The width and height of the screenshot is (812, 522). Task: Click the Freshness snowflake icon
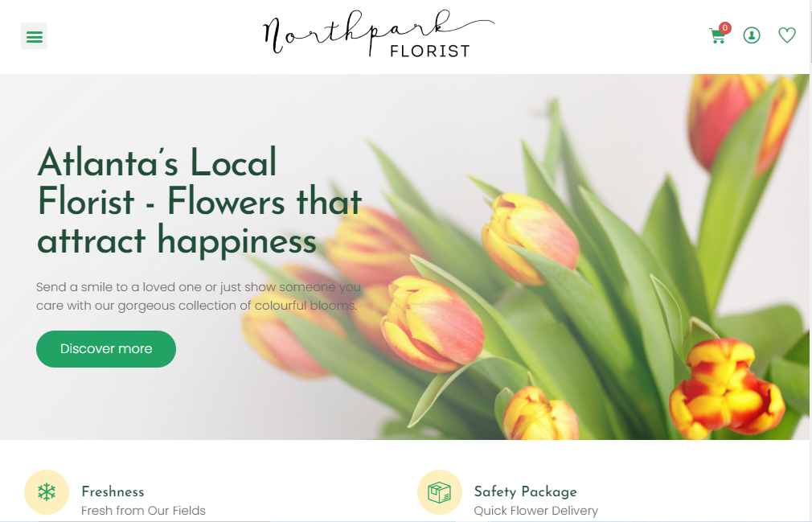[47, 492]
